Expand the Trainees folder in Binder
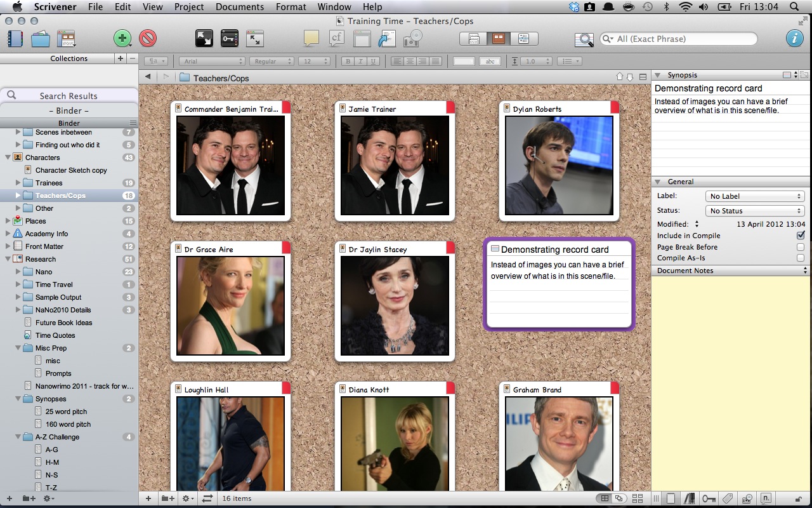The image size is (812, 508). point(18,183)
